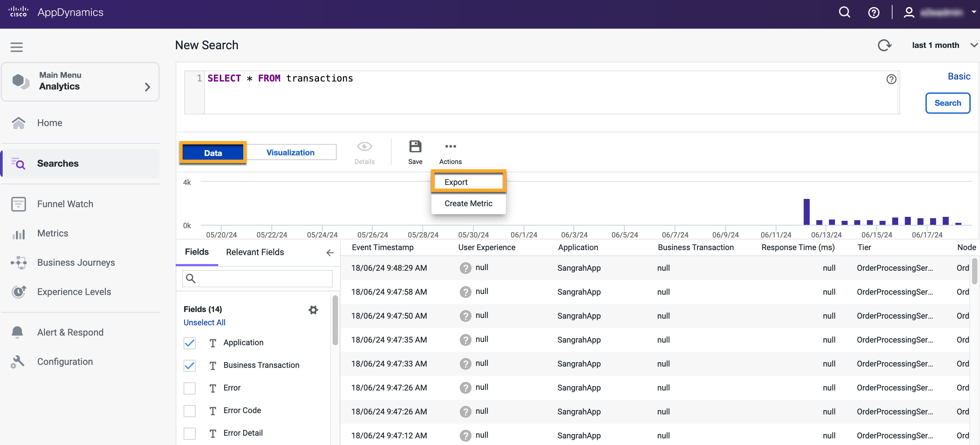Expand the user account dropdown arrow

click(974, 12)
